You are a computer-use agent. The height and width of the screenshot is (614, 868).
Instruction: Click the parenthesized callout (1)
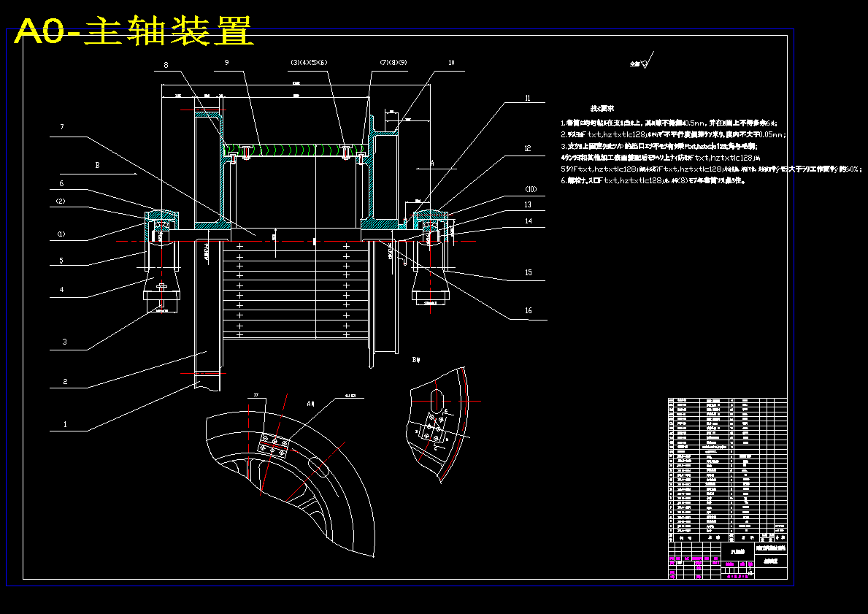pyautogui.click(x=61, y=234)
